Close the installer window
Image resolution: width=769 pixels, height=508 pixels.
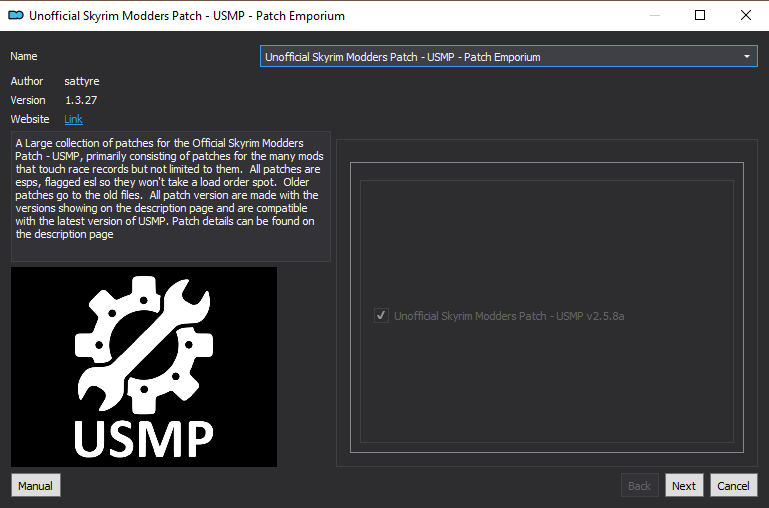(745, 15)
